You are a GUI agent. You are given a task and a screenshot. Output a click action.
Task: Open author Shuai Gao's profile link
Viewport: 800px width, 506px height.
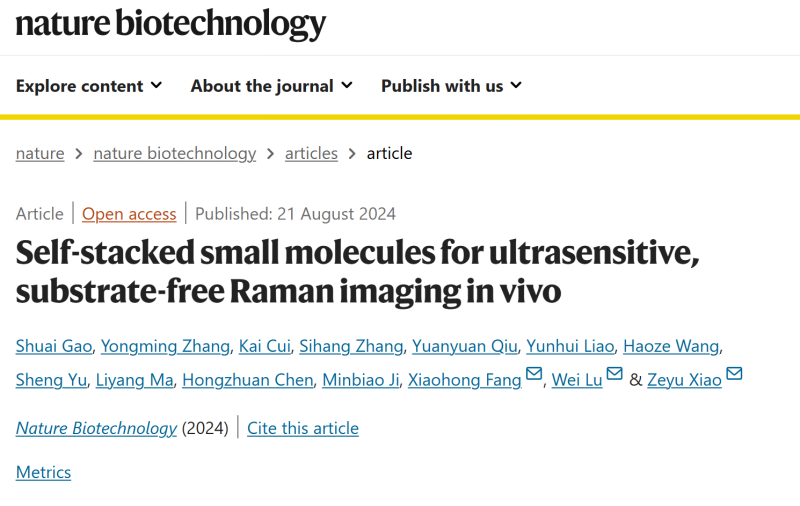tap(54, 346)
